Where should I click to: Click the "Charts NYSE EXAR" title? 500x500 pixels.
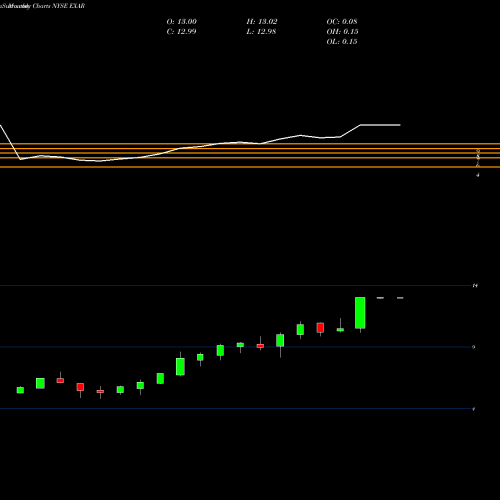(x=59, y=6)
